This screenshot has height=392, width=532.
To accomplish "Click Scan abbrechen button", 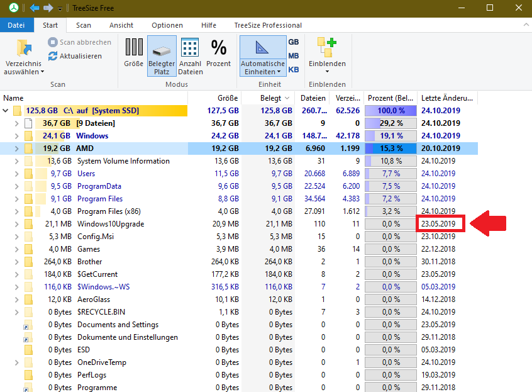I will point(79,42).
